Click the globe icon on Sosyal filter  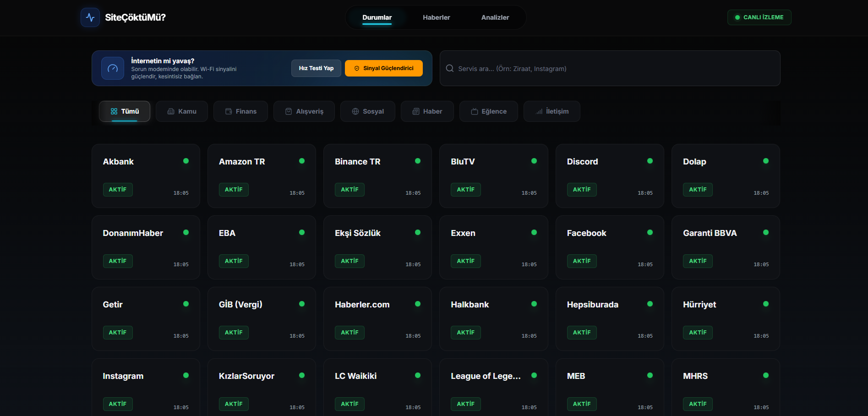click(x=355, y=111)
